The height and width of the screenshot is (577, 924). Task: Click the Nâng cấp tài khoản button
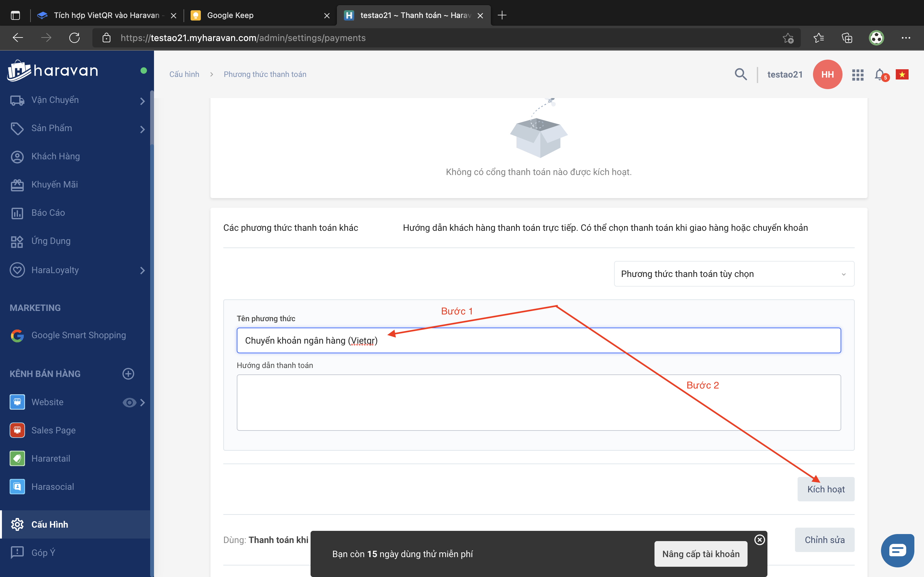[x=701, y=554]
